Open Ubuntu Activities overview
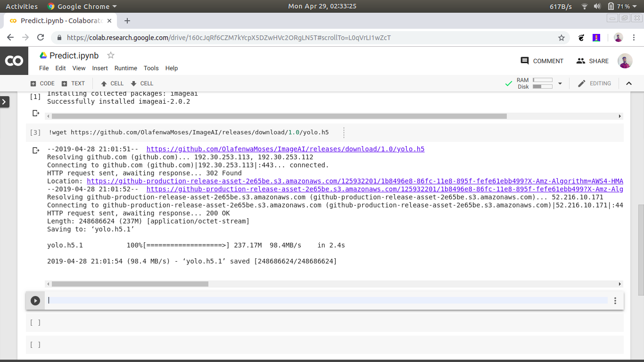This screenshot has width=644, height=362. 22,7
